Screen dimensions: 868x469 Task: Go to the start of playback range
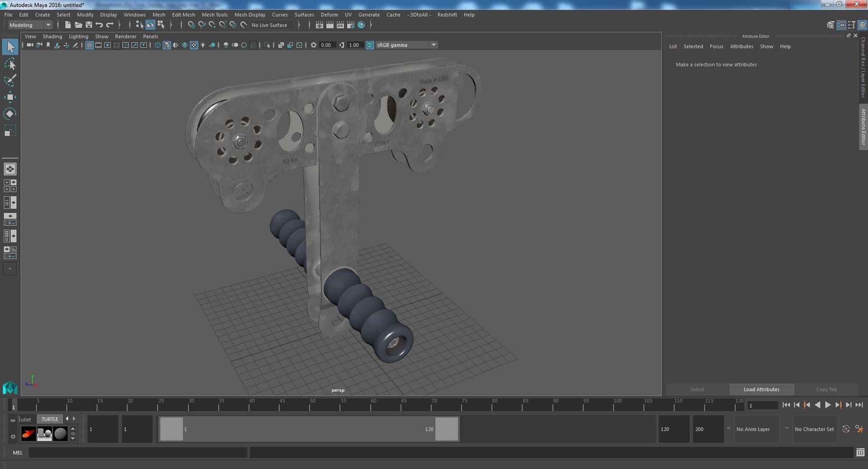pyautogui.click(x=786, y=405)
